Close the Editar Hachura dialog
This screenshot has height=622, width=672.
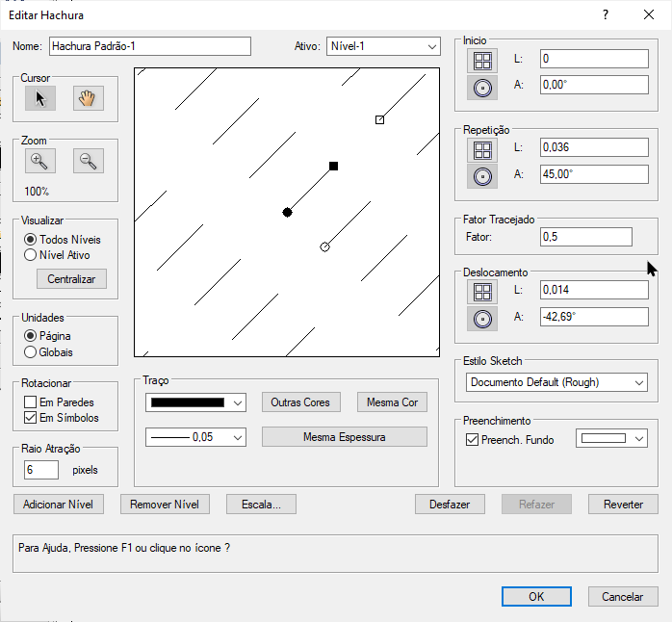(x=649, y=15)
